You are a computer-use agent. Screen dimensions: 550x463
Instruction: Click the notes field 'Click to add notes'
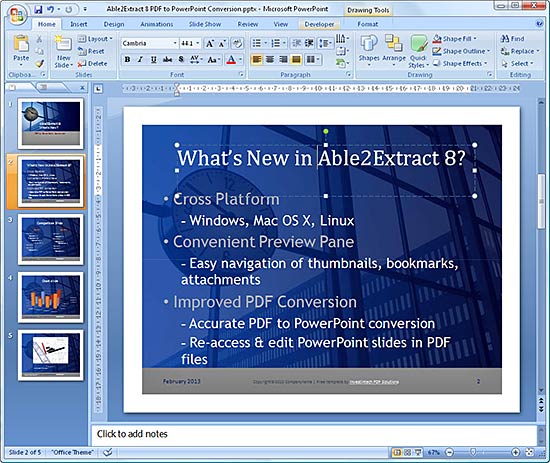pyautogui.click(x=314, y=434)
